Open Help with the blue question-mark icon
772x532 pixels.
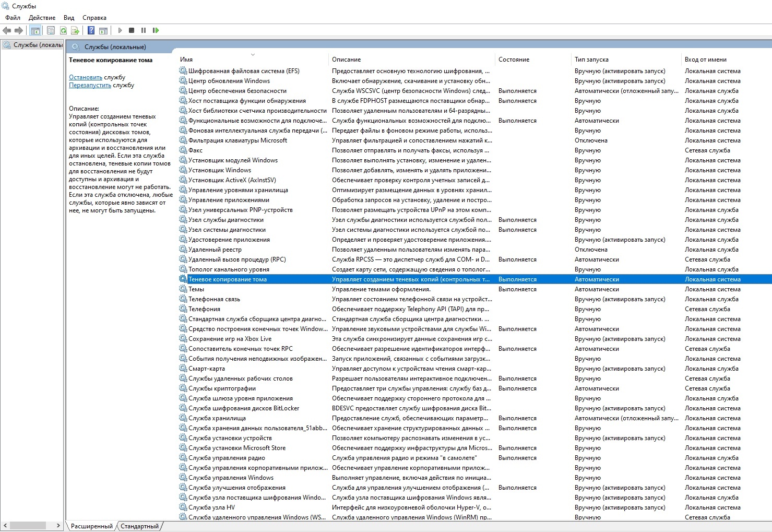(x=91, y=30)
